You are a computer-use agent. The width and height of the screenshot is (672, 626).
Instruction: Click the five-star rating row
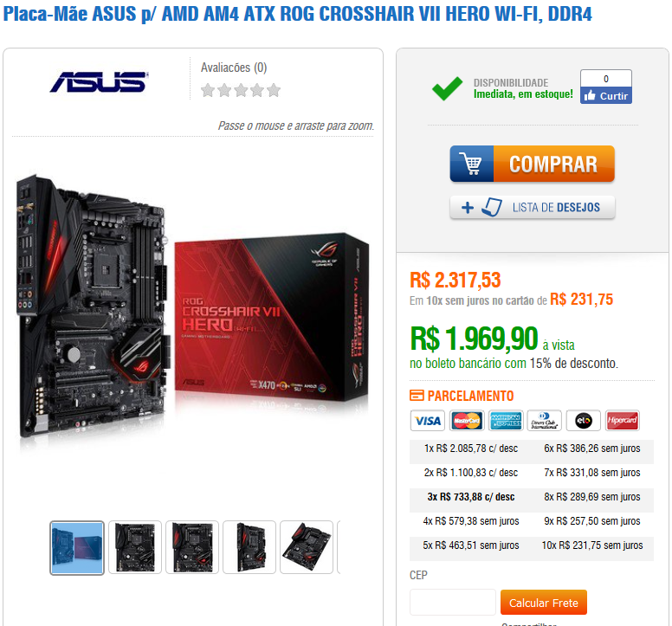pos(241,90)
